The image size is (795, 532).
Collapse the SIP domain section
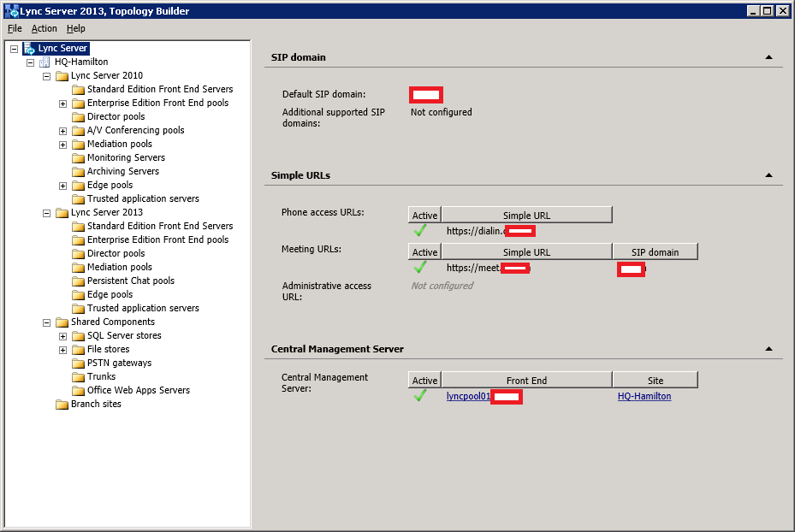(x=768, y=57)
